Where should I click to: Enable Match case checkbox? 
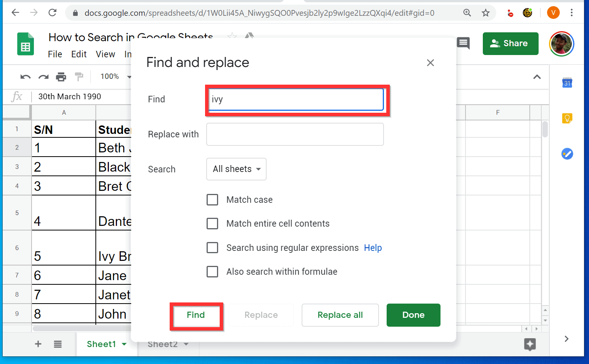212,200
